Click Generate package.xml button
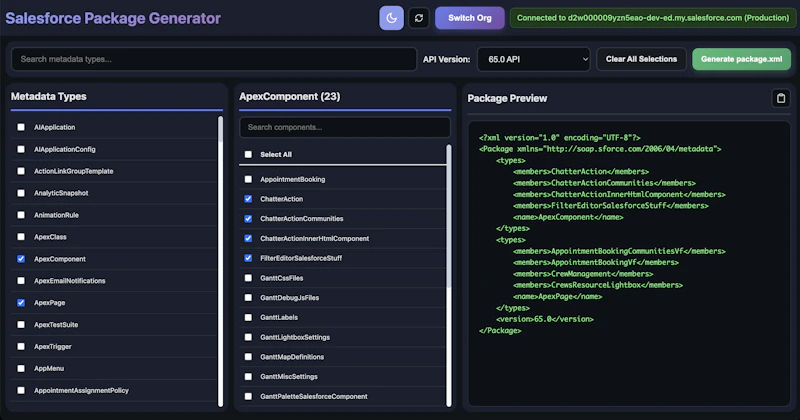Screen dimensions: 800x420 point(741,59)
